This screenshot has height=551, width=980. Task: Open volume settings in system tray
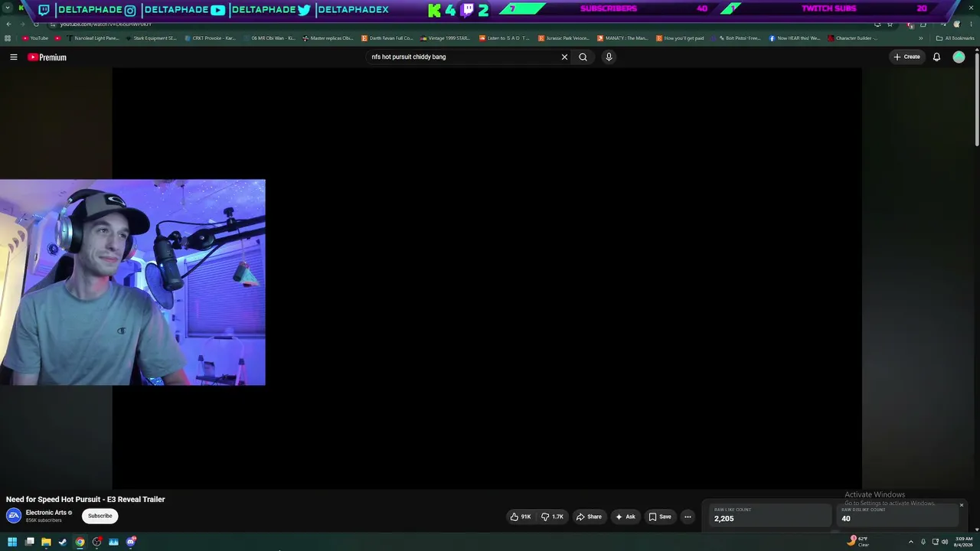pyautogui.click(x=945, y=542)
